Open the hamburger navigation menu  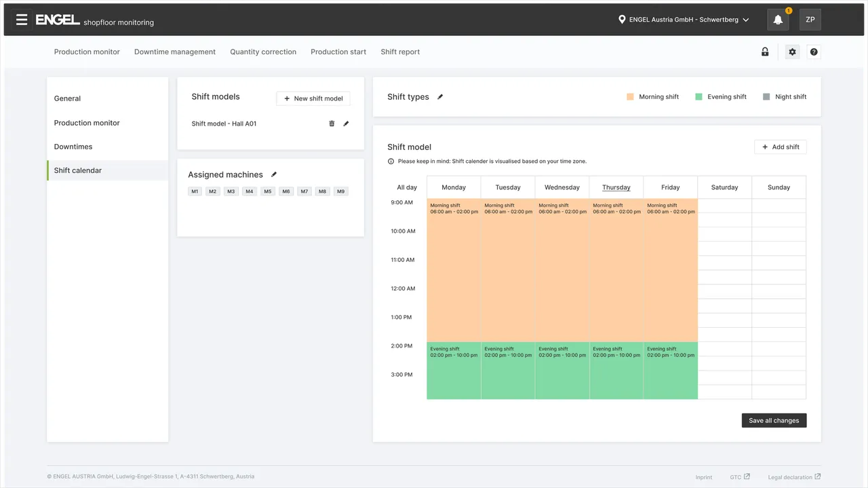click(22, 20)
